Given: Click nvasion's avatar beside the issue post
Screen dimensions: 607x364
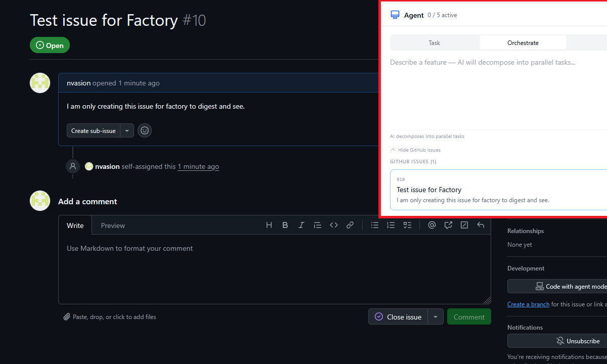Looking at the screenshot, I should [40, 83].
